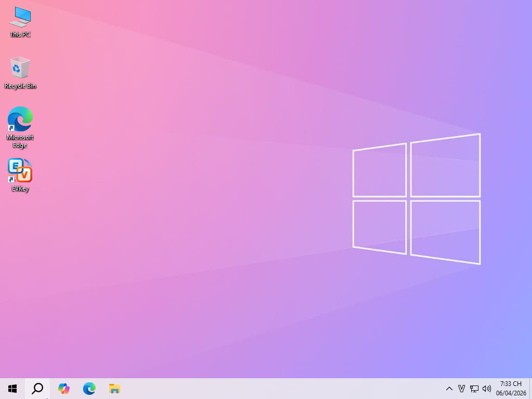The image size is (532, 399).
Task: Open the Windows Start menu
Action: 12,389
